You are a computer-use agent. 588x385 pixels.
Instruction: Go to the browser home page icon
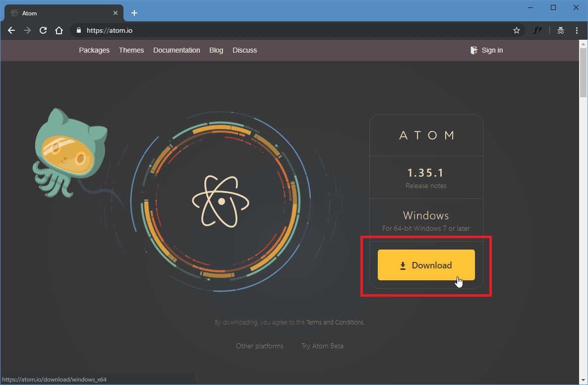[x=59, y=30]
